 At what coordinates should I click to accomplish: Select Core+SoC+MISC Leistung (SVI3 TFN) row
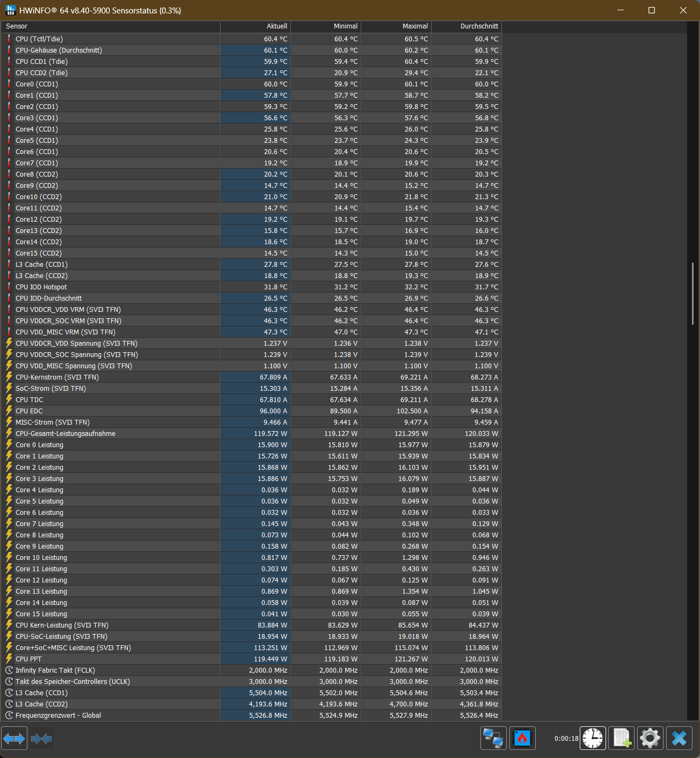click(252, 648)
